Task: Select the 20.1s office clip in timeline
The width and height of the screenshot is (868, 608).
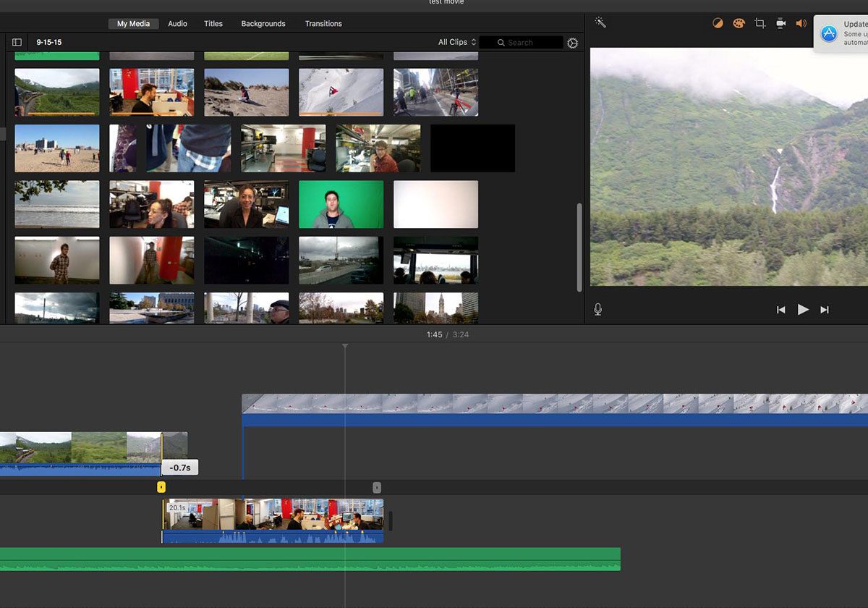Action: coord(273,521)
